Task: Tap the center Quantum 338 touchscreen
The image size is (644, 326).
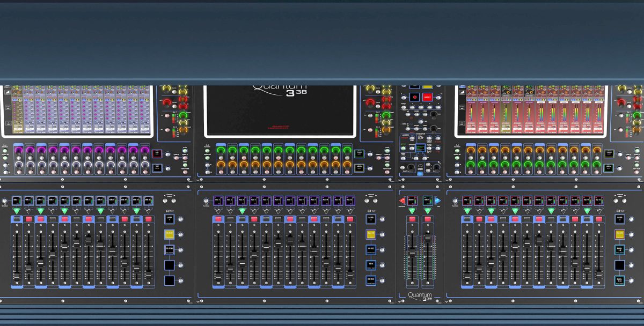Action: pyautogui.click(x=280, y=110)
